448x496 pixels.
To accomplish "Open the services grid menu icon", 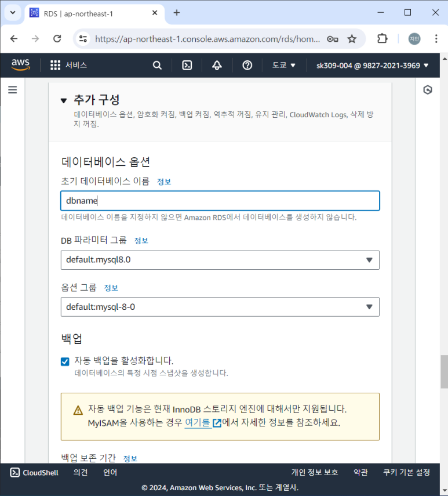I will (x=55, y=65).
